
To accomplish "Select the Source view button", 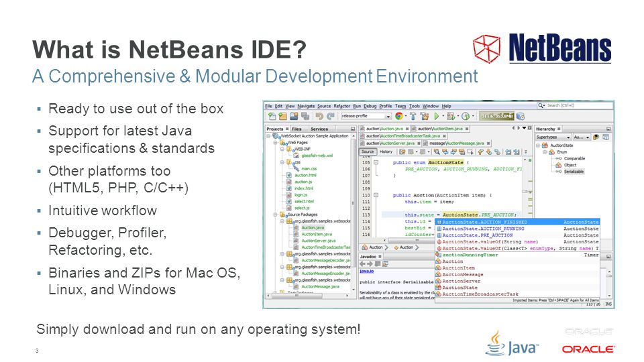I will point(368,152).
